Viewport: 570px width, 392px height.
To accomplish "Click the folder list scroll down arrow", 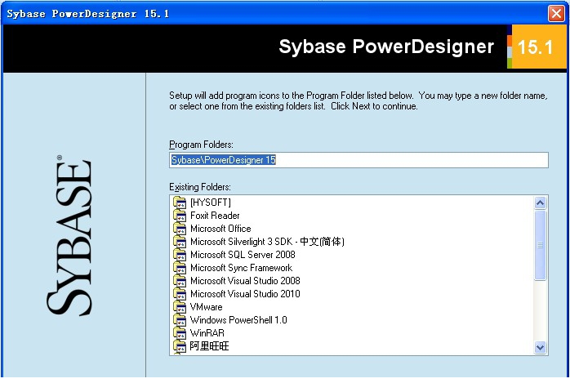I will tap(540, 347).
